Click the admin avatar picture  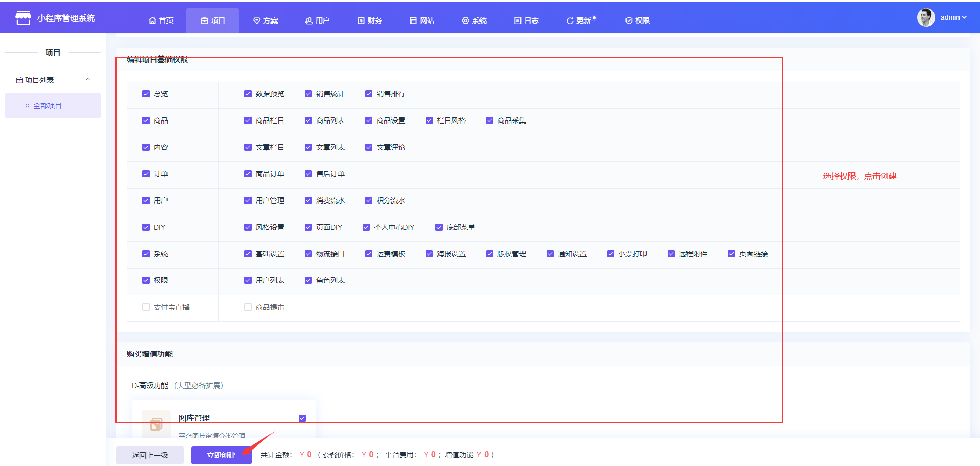point(926,17)
